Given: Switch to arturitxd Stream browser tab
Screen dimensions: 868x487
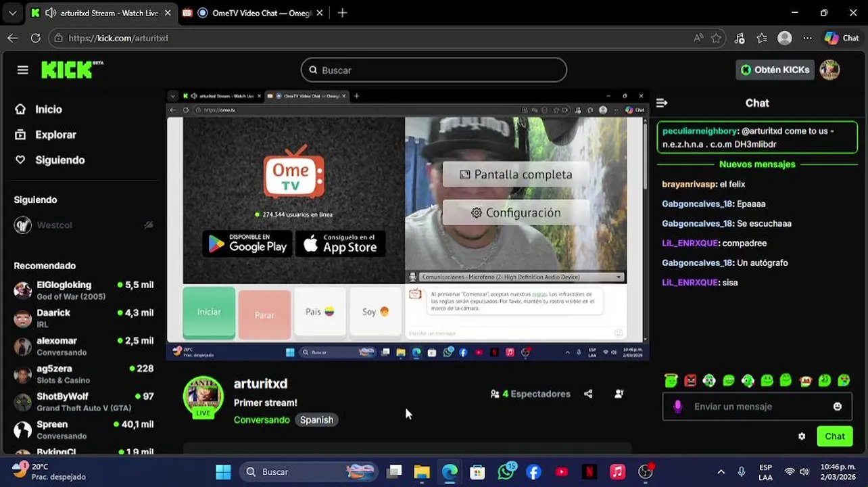Looking at the screenshot, I should click(100, 13).
